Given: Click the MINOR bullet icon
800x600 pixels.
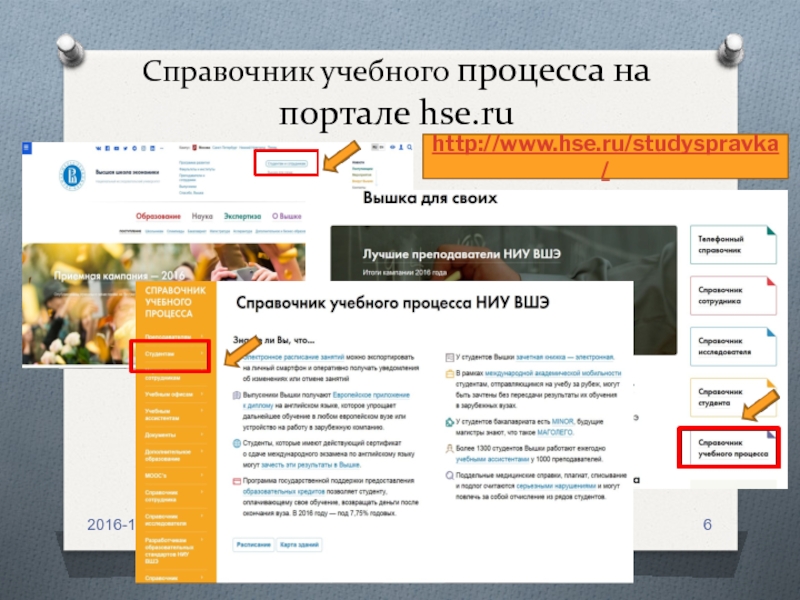Looking at the screenshot, I should tap(448, 423).
